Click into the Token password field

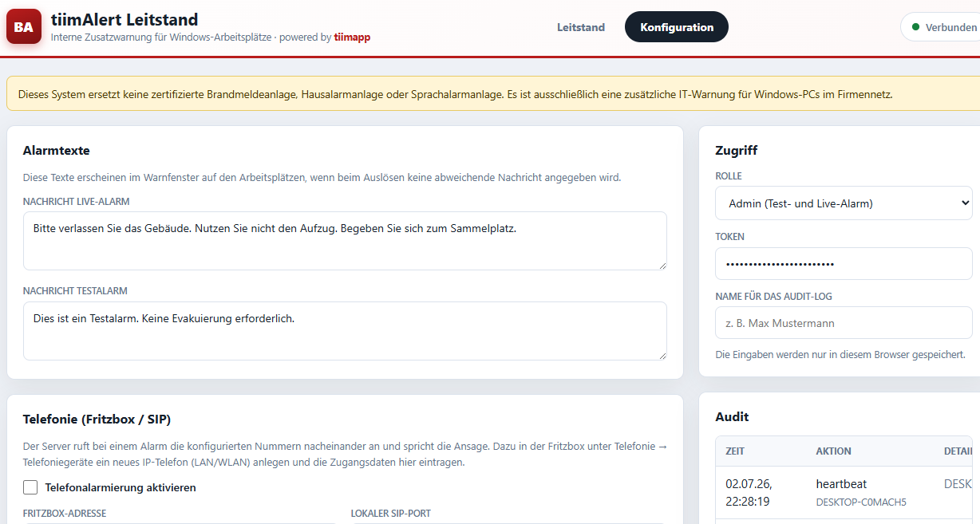(x=844, y=264)
